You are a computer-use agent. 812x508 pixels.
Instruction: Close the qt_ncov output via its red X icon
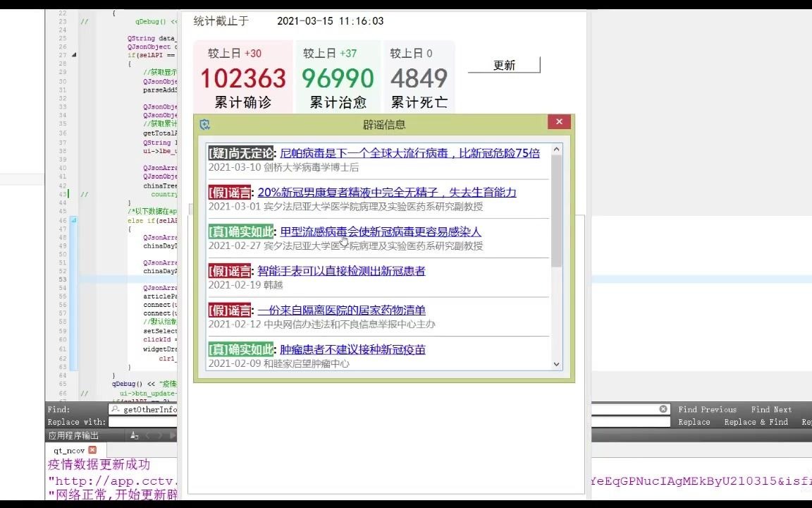(92, 450)
